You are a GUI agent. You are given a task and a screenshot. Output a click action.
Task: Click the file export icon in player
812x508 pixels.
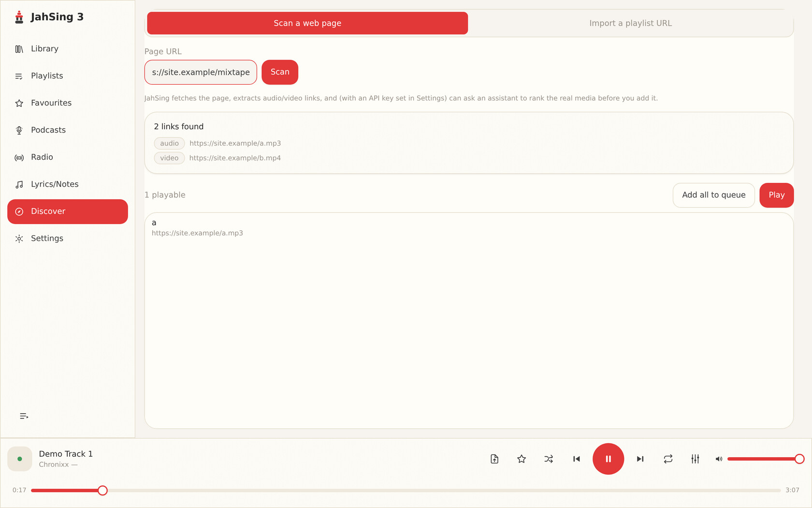[x=494, y=459]
